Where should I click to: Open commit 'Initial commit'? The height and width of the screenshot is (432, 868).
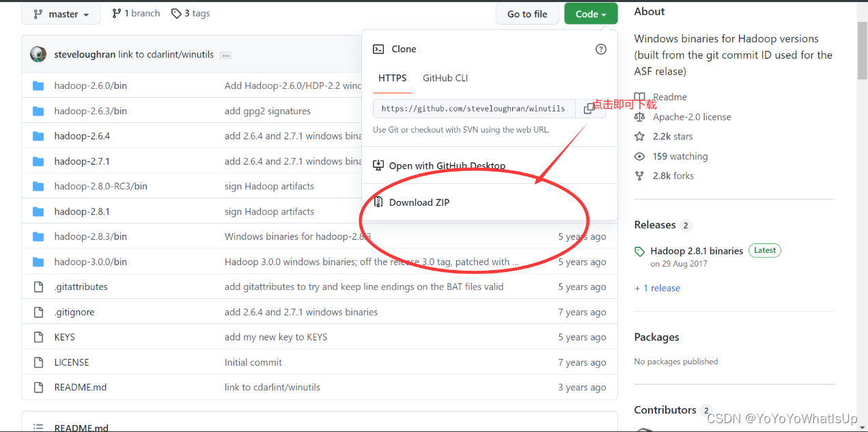click(x=253, y=362)
